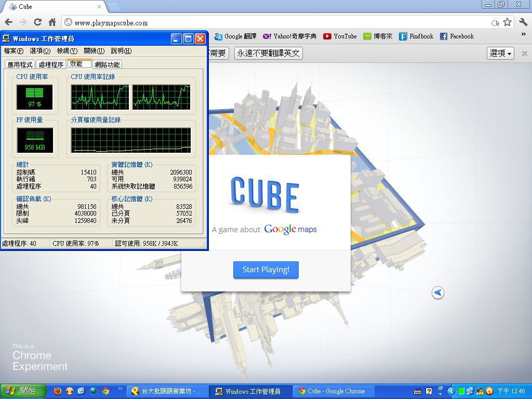Open the 關機(U) menu in Task Manager
Viewport: 532px width, 399px height.
click(94, 51)
